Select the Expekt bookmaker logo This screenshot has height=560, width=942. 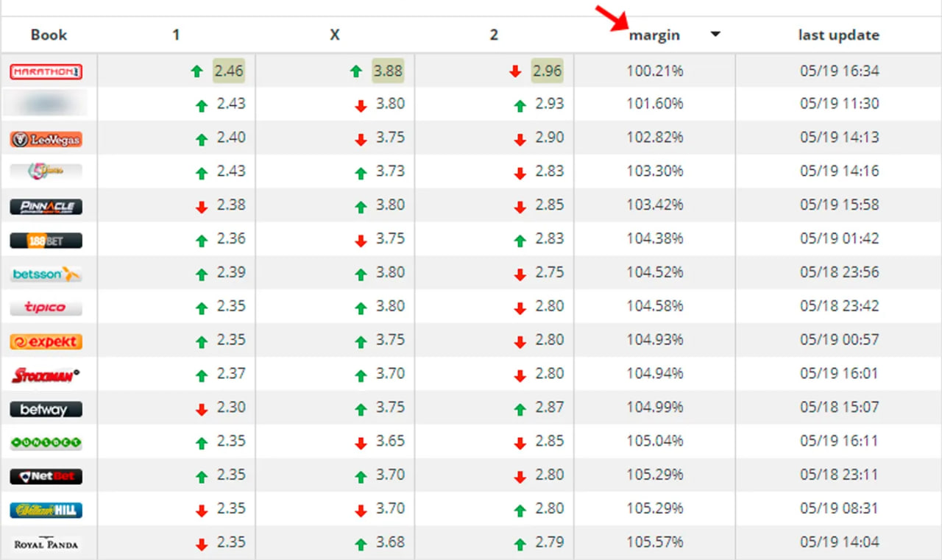[46, 341]
